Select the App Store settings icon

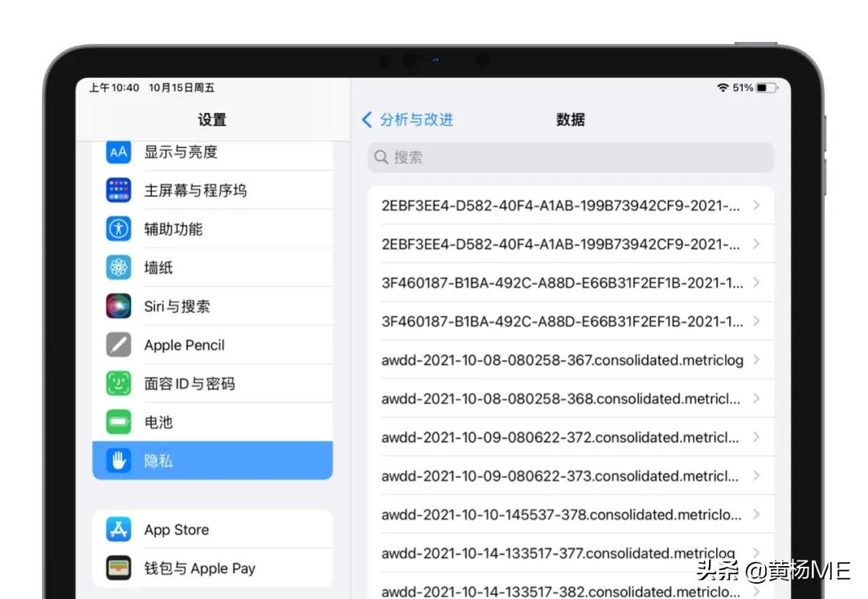tap(118, 529)
